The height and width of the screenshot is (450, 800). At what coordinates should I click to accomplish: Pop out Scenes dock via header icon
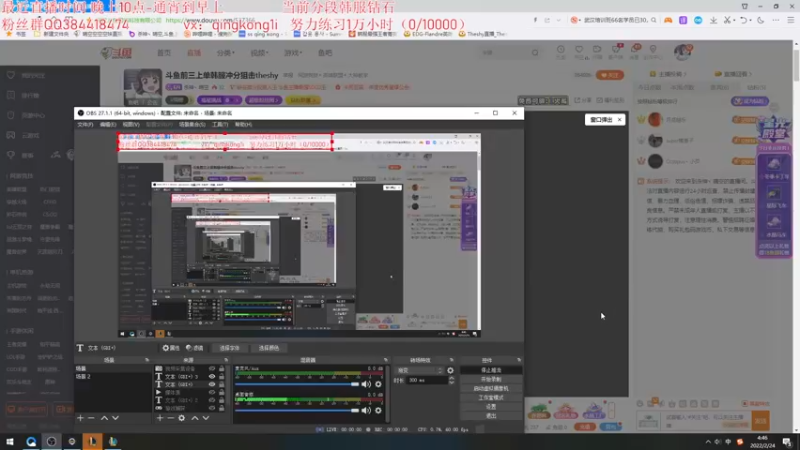click(x=147, y=360)
